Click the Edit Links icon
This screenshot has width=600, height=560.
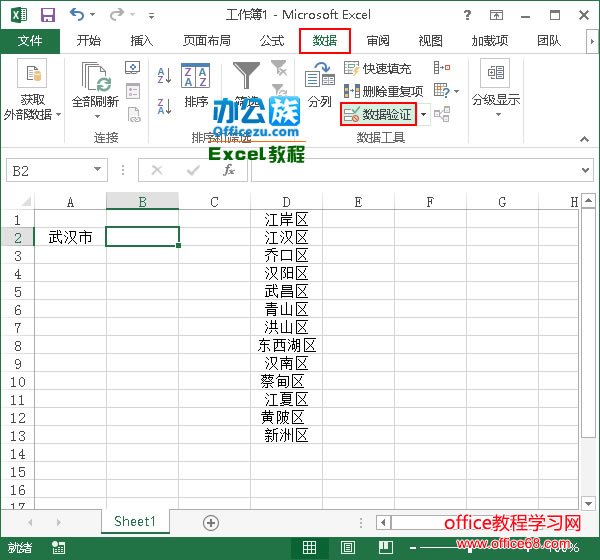[x=134, y=114]
